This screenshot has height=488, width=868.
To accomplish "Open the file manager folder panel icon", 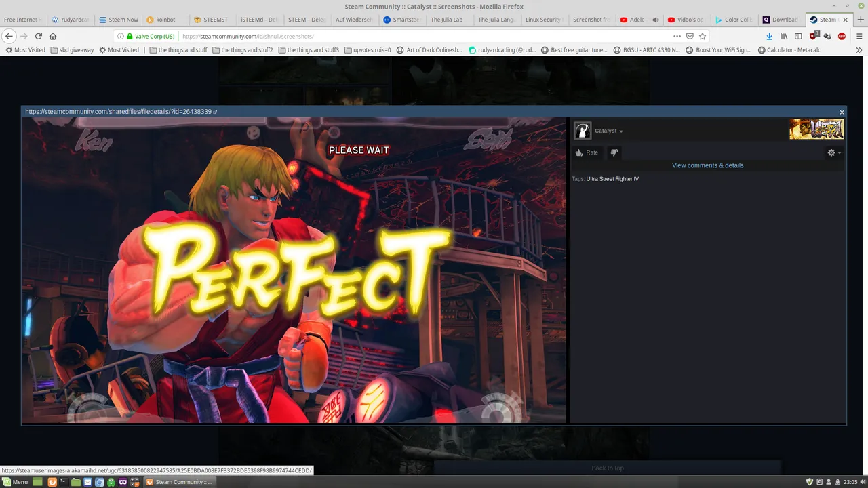I will click(75, 482).
